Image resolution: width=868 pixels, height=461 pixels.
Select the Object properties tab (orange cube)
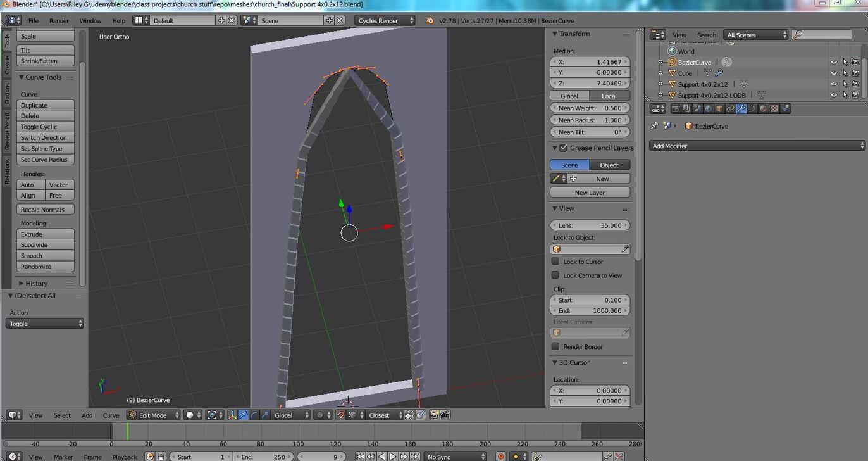coord(719,109)
